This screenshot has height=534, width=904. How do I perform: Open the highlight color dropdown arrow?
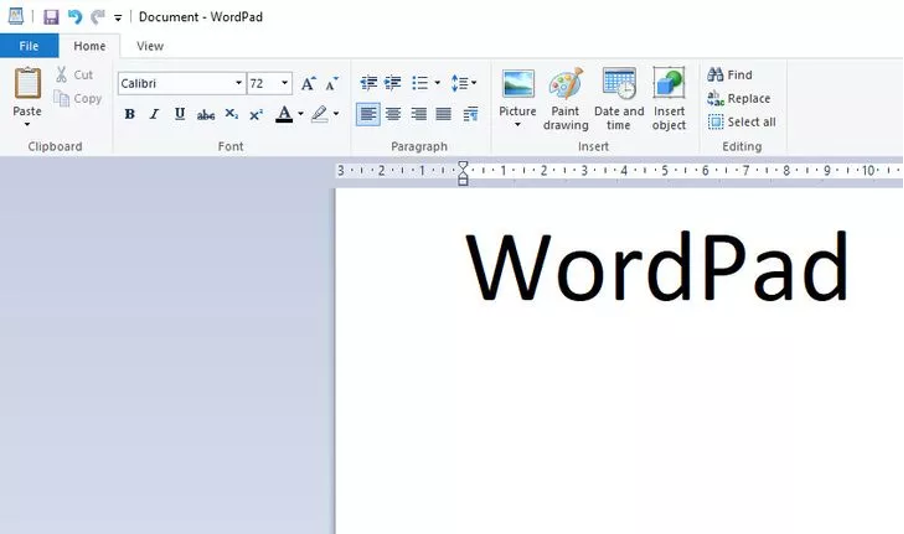[x=336, y=114]
